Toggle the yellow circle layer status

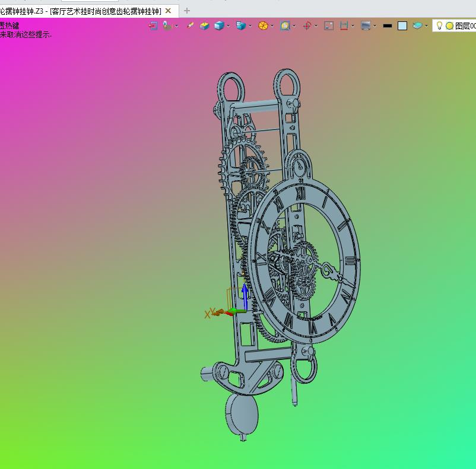pos(450,25)
